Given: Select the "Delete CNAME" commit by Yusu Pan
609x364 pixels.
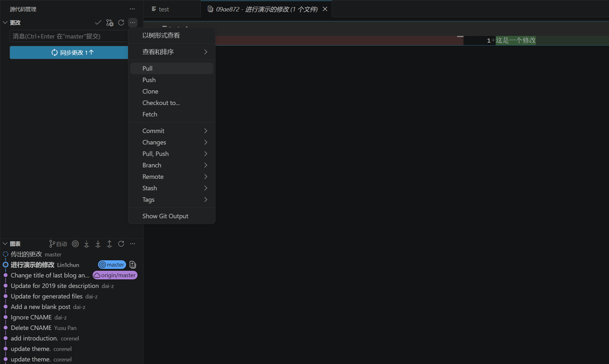Looking at the screenshot, I should [72, 328].
